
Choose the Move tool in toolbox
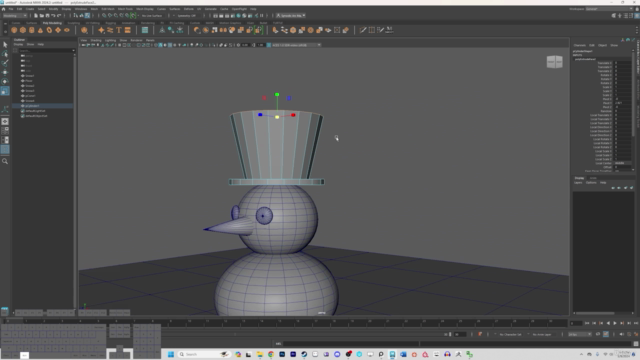click(x=5, y=73)
